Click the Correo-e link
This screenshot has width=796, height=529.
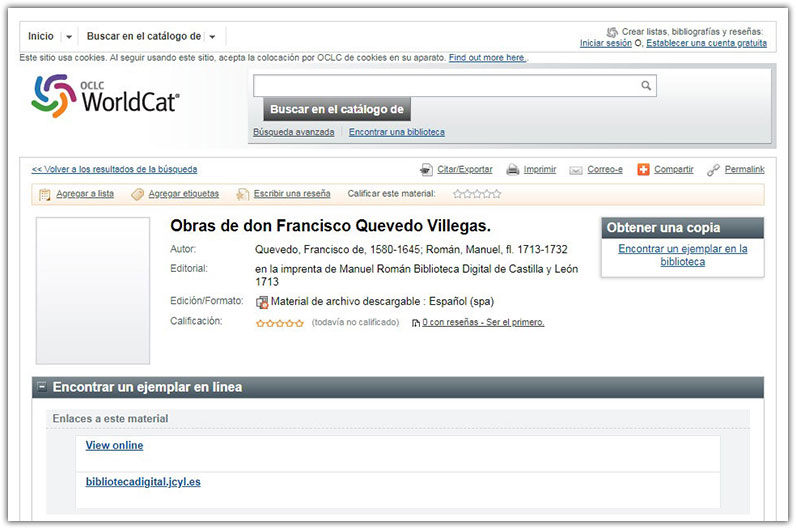pyautogui.click(x=605, y=169)
